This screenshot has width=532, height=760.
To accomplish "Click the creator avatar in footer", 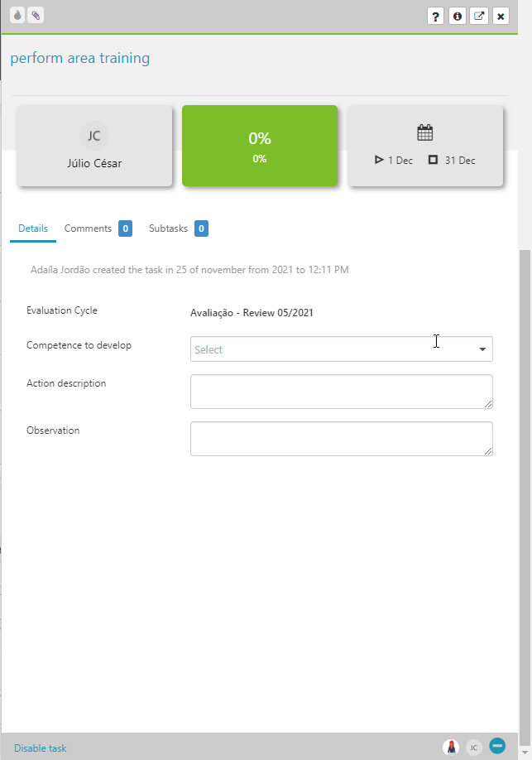I will point(451,747).
